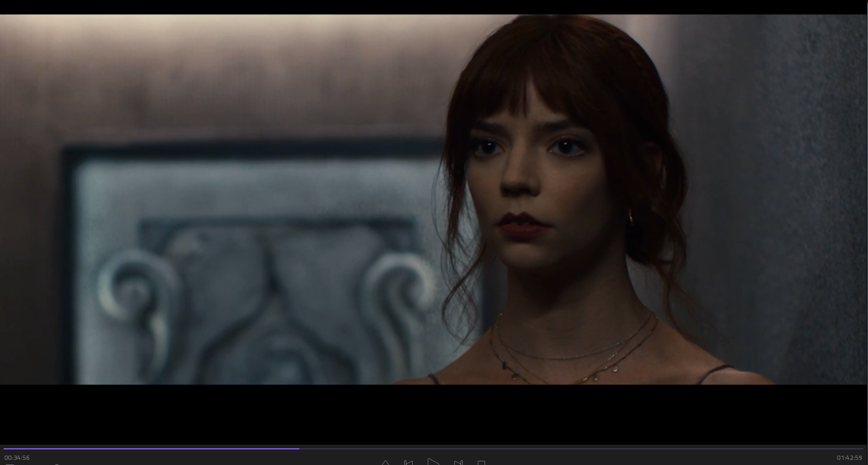The image size is (868, 465).
Task: Skip to the previous track
Action: click(x=408, y=462)
